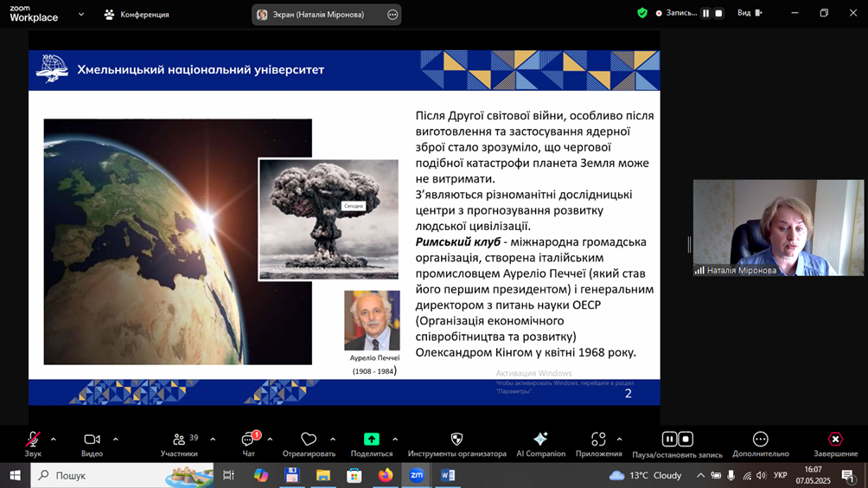
Task: Open Инструменты организатора host tools
Action: [x=456, y=444]
